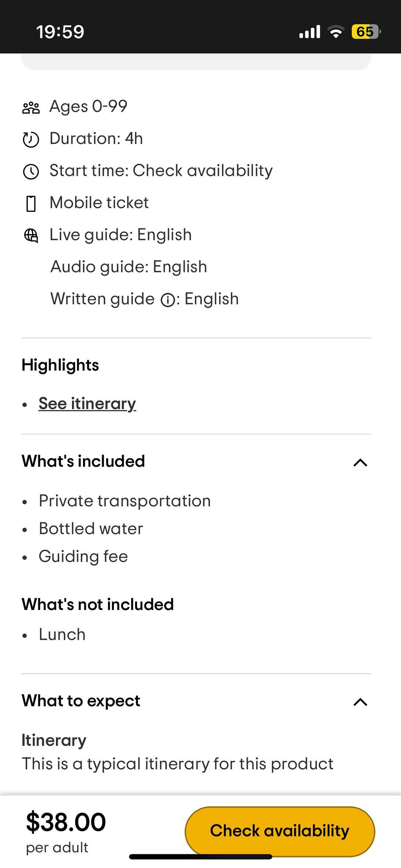Tap the Ages 0-99 group icon
The width and height of the screenshot is (401, 868).
tap(31, 108)
